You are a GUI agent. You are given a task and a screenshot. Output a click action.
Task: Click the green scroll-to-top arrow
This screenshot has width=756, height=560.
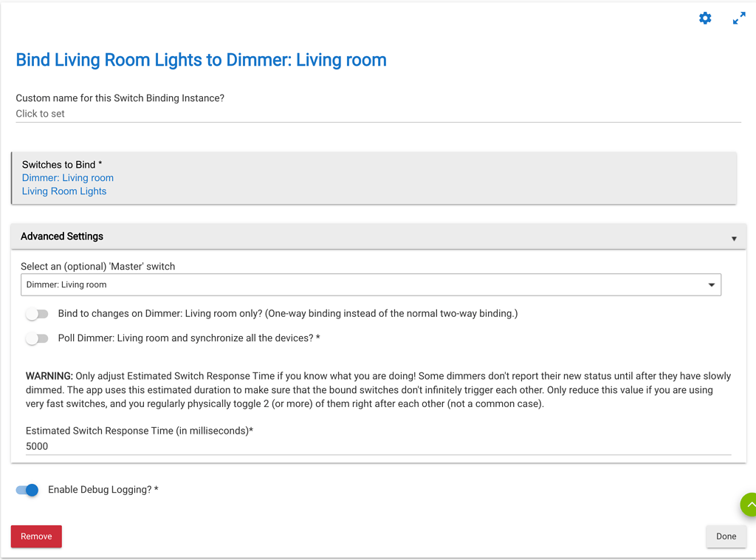[x=749, y=505]
